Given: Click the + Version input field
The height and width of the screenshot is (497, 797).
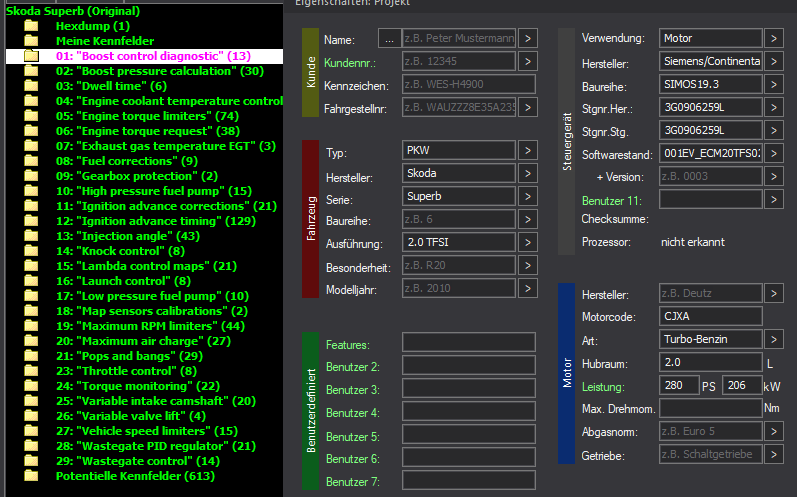Looking at the screenshot, I should [x=711, y=176].
